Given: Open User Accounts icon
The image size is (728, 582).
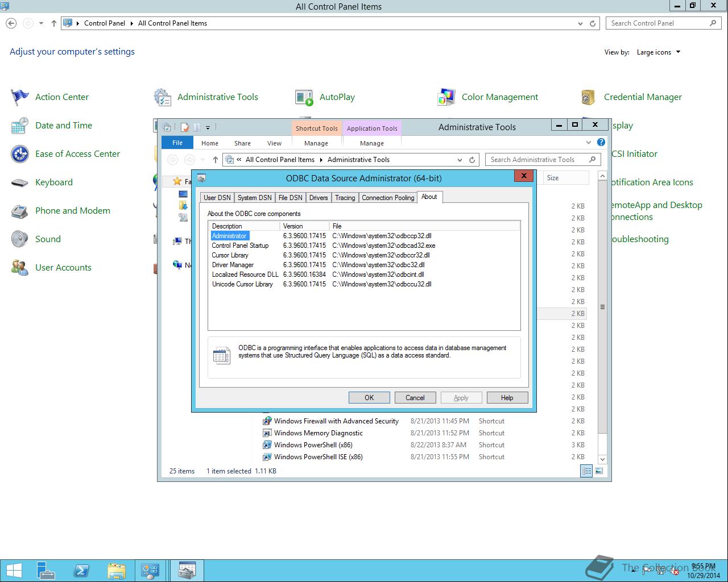Looking at the screenshot, I should (20, 268).
